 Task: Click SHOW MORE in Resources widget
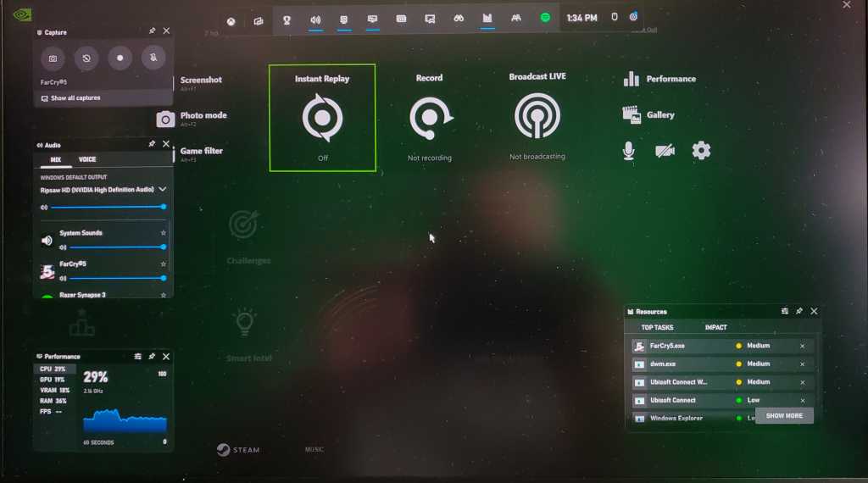click(784, 415)
